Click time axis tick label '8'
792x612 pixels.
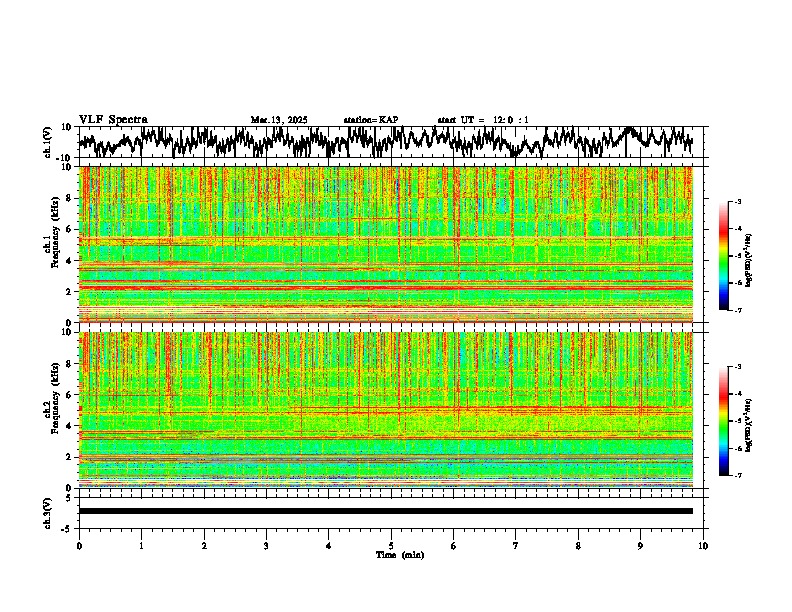pyautogui.click(x=578, y=546)
